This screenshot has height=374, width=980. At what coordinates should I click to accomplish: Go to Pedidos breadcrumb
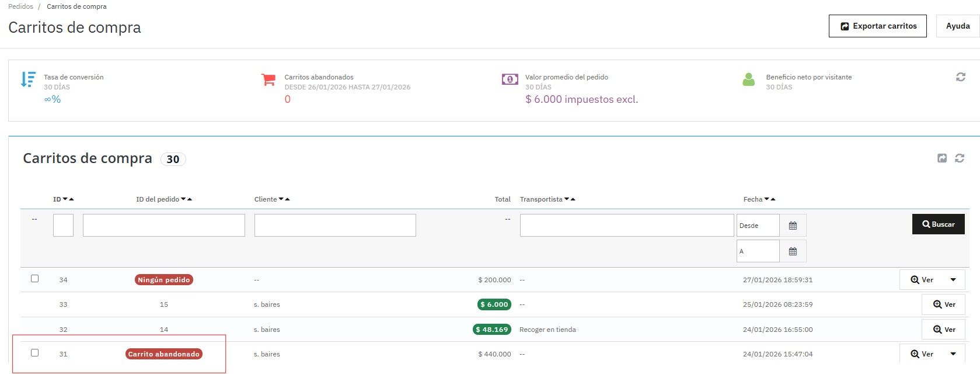pos(20,6)
